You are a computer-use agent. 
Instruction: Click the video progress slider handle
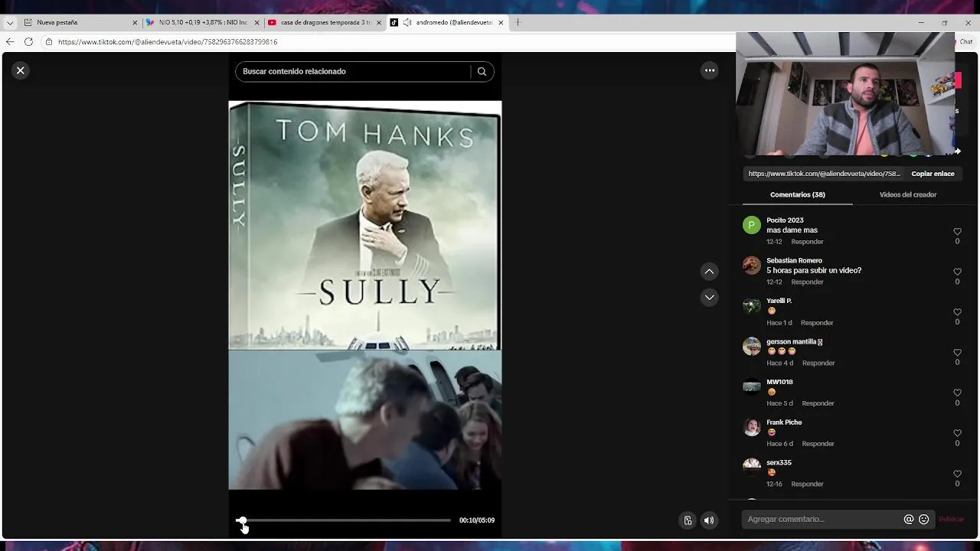click(242, 520)
